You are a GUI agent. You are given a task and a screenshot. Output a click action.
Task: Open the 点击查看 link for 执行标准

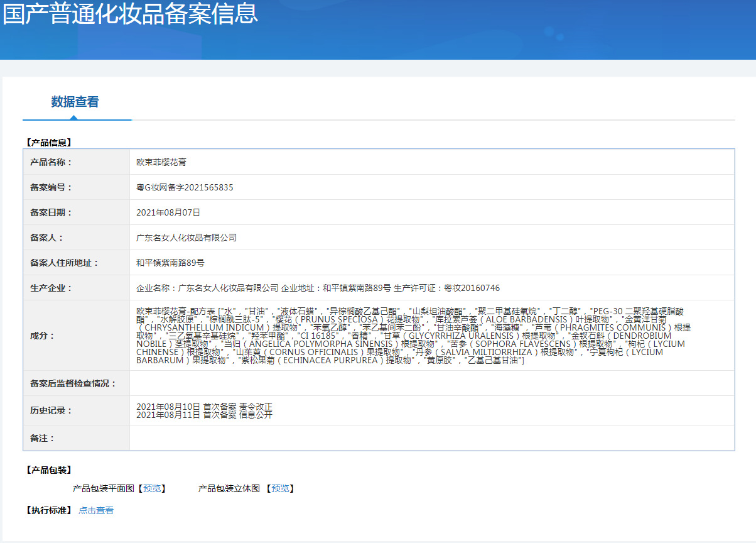[96, 510]
